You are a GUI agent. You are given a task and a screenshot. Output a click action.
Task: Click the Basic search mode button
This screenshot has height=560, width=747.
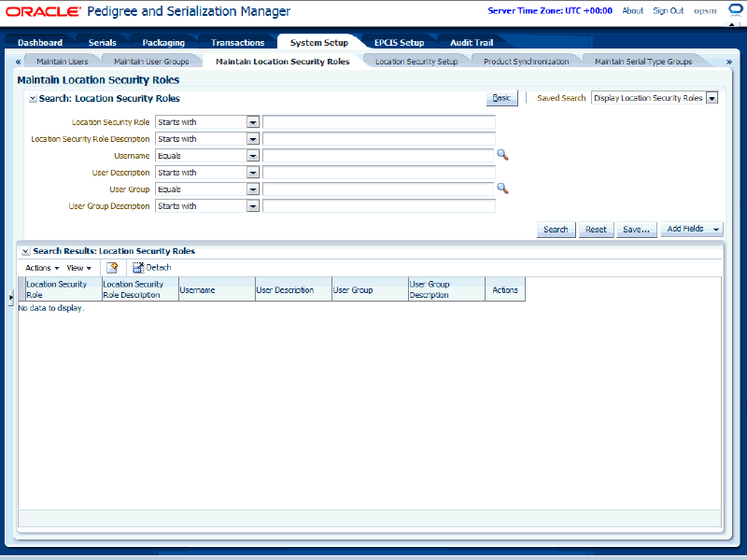pos(501,98)
